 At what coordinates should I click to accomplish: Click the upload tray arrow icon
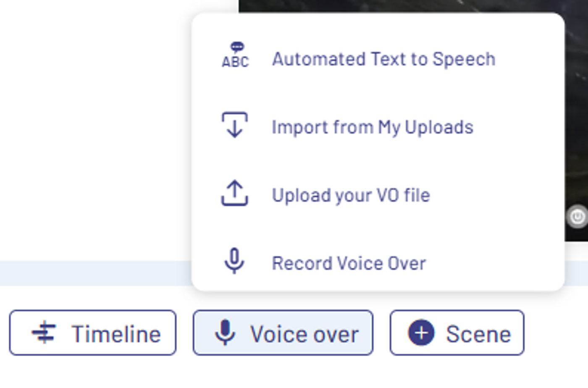pos(235,193)
